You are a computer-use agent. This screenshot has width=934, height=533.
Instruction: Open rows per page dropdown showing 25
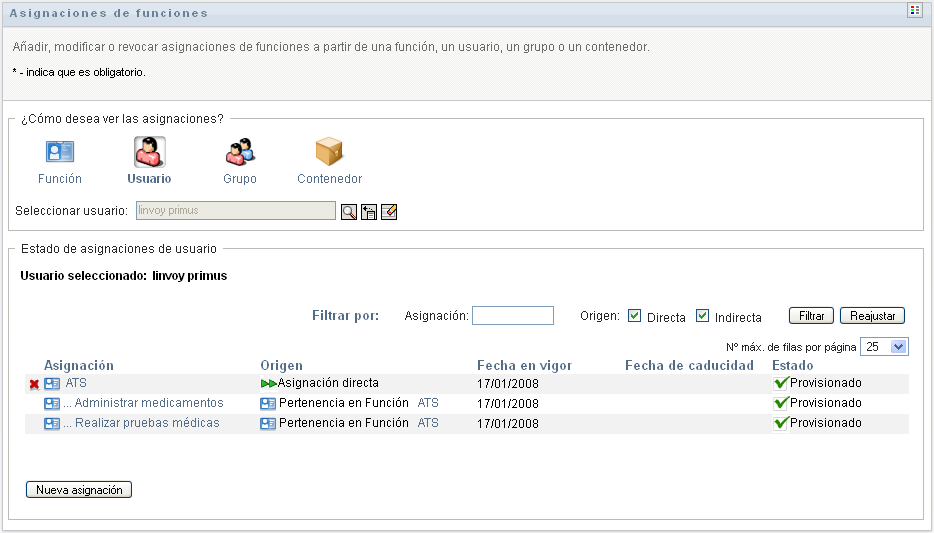(x=884, y=347)
